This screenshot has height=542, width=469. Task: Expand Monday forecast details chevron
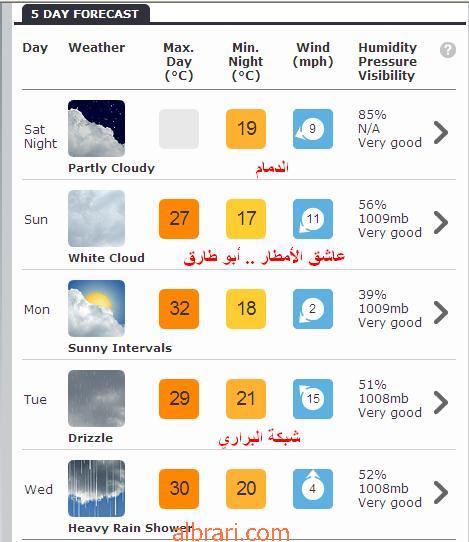pyautogui.click(x=441, y=312)
